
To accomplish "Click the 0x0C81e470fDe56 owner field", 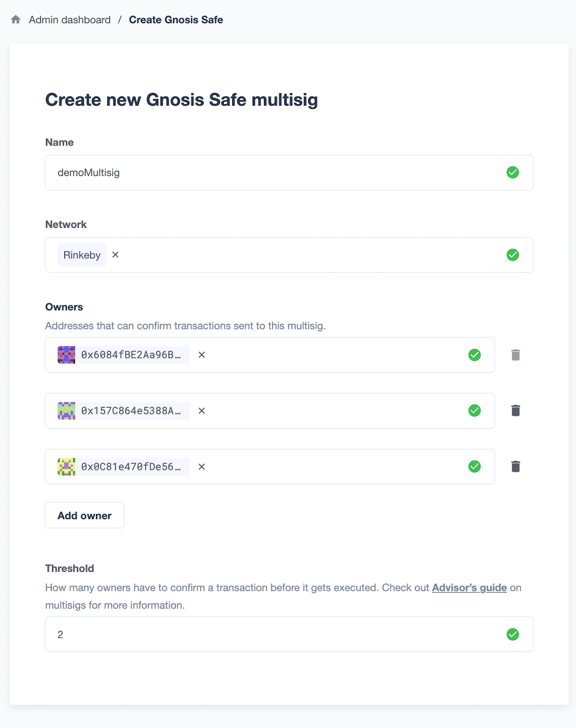I will [270, 466].
